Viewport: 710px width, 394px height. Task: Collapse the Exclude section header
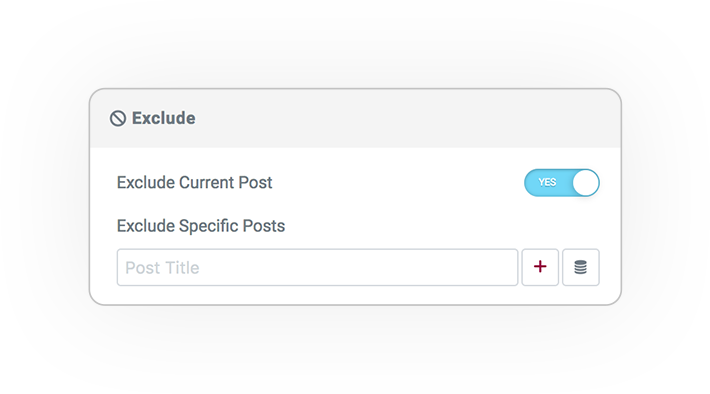point(355,119)
